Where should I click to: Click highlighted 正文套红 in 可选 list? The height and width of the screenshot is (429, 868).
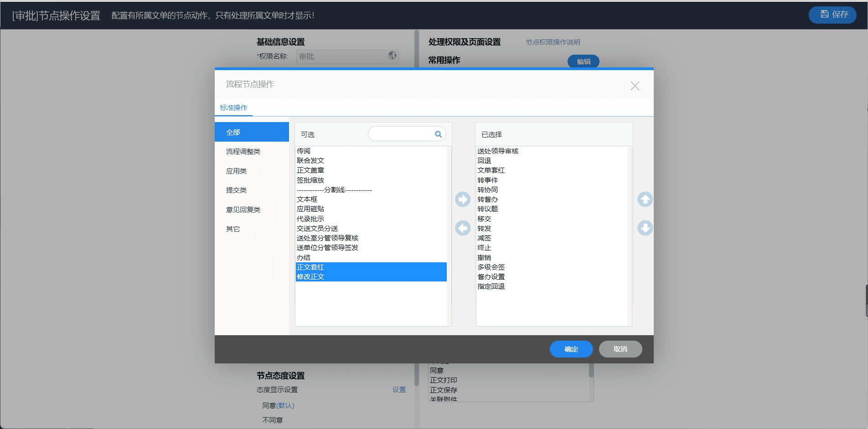(371, 267)
